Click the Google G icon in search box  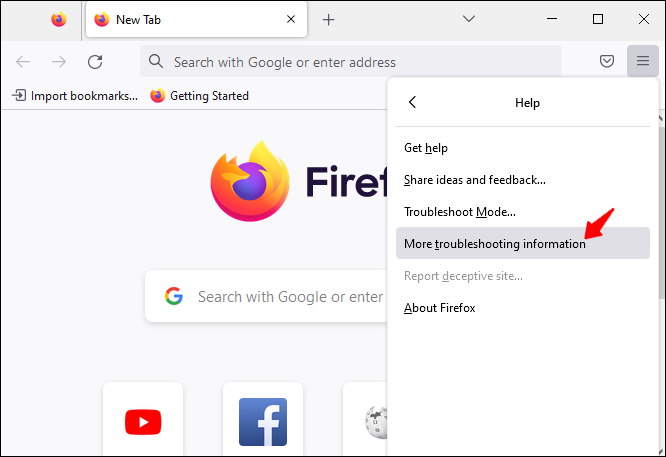[x=174, y=296]
